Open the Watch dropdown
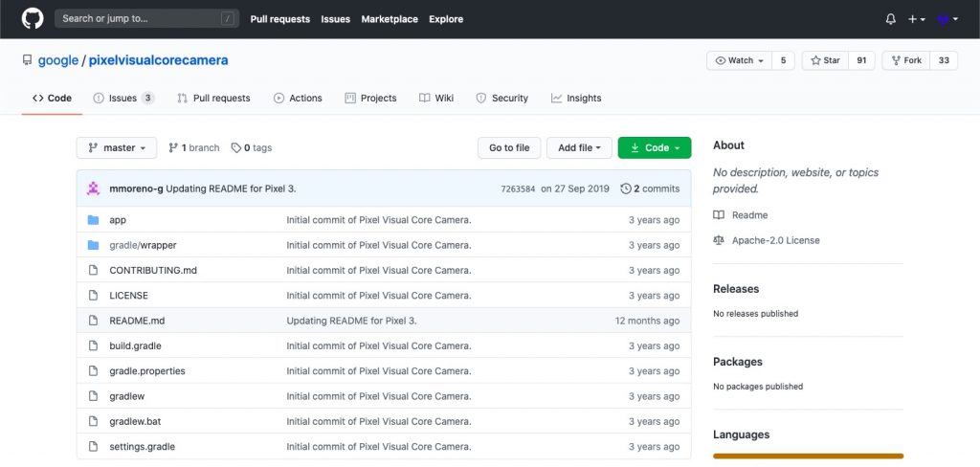This screenshot has height=467, width=980. (740, 60)
